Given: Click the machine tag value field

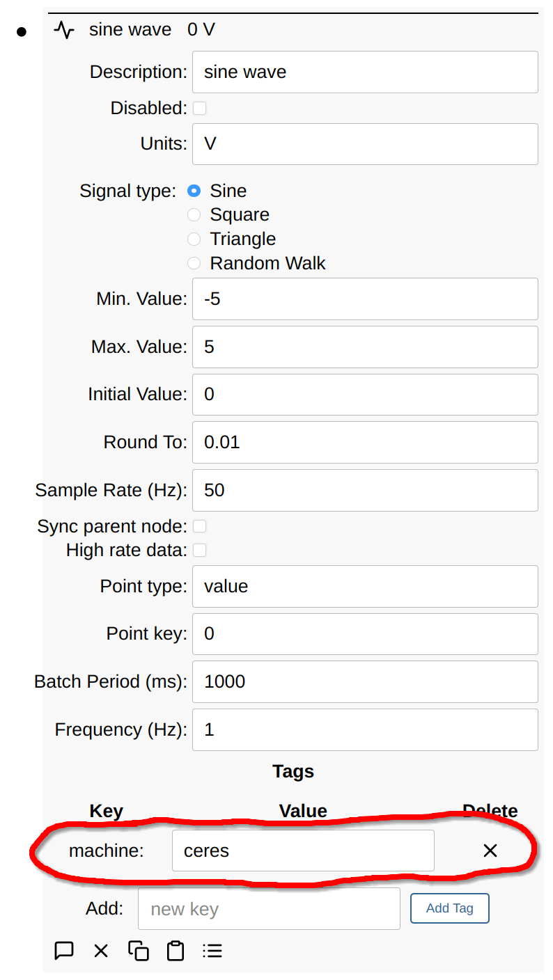Looking at the screenshot, I should coord(303,851).
